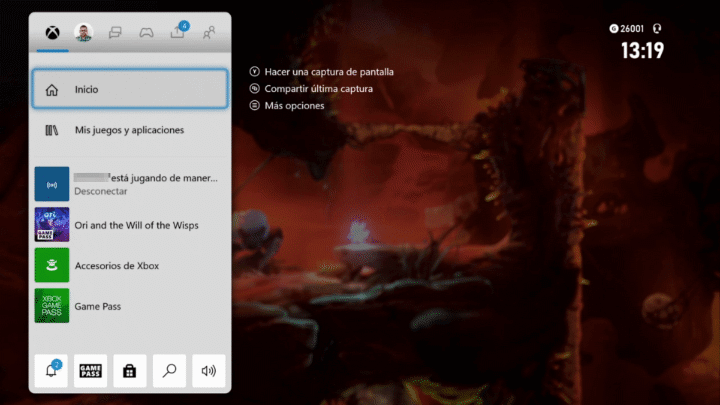
Task: Click Más opciones hint
Action: (294, 106)
